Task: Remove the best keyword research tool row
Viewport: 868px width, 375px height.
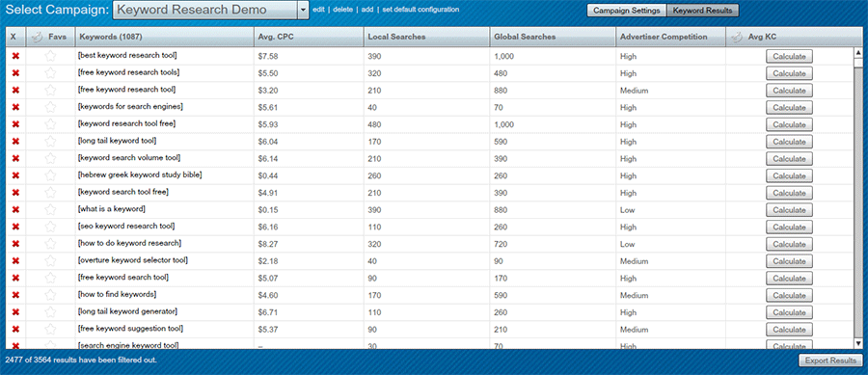Action: tap(15, 57)
